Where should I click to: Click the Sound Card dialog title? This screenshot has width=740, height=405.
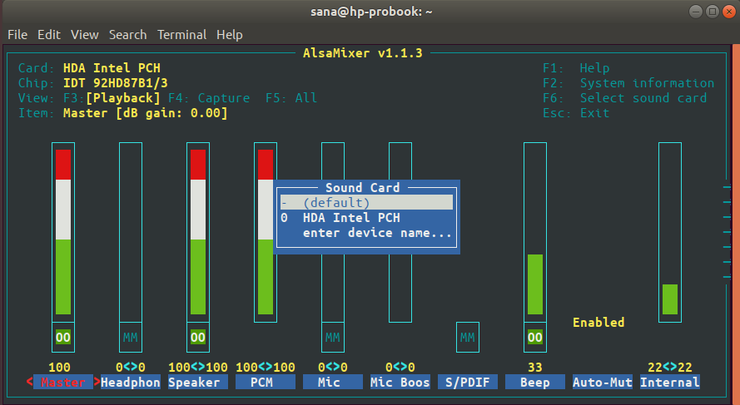[362, 187]
